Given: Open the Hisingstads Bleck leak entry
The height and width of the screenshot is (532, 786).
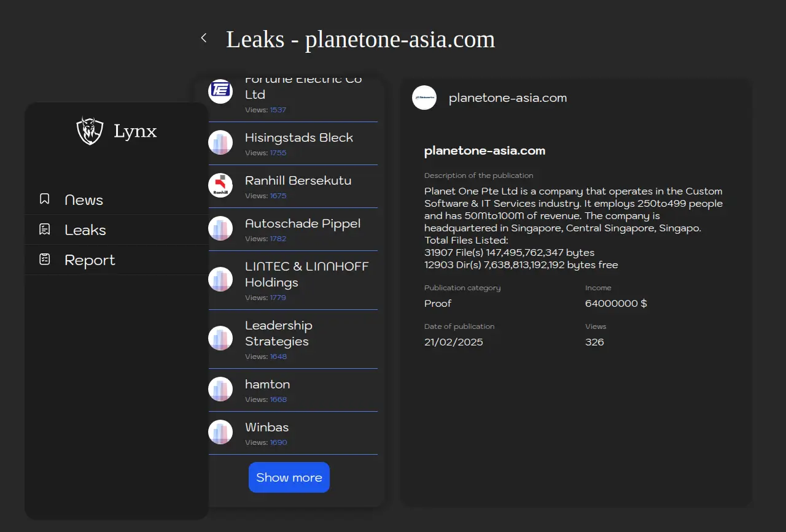Looking at the screenshot, I should pyautogui.click(x=298, y=138).
